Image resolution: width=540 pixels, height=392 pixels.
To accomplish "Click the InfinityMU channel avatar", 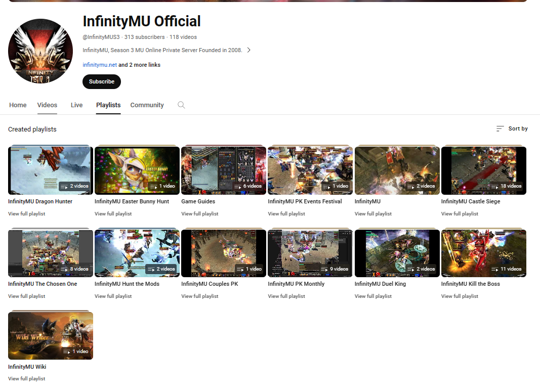I will 40,51.
